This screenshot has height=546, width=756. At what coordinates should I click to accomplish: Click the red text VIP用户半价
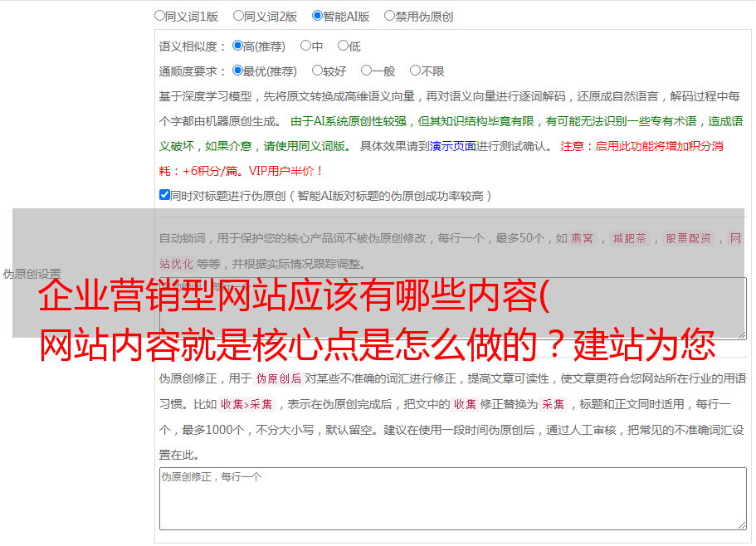(285, 171)
